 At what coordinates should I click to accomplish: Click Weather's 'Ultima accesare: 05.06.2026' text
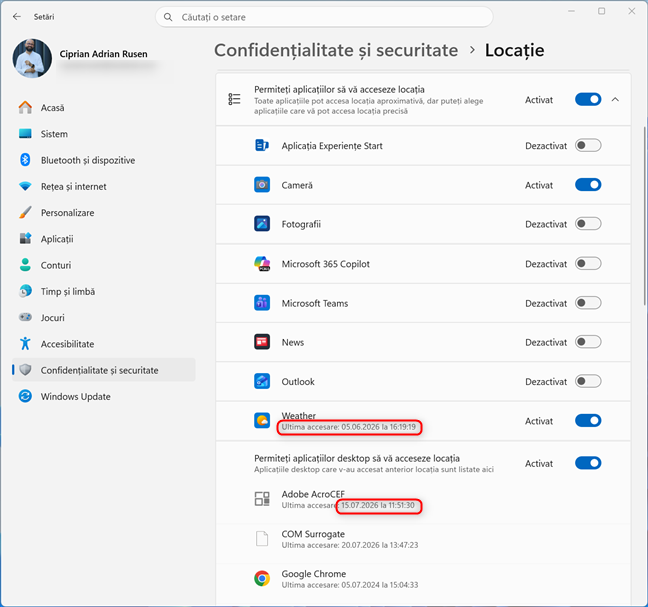coord(349,427)
